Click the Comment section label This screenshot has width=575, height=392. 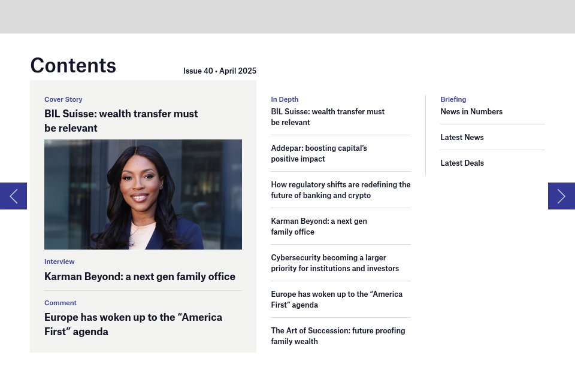coord(60,303)
